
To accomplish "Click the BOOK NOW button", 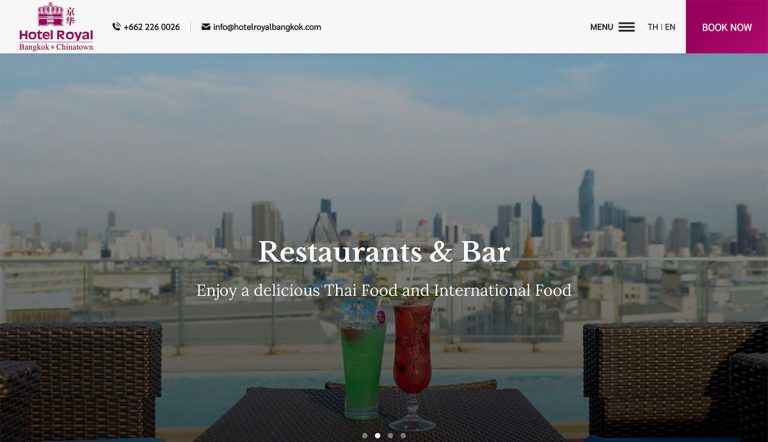I will (x=727, y=26).
